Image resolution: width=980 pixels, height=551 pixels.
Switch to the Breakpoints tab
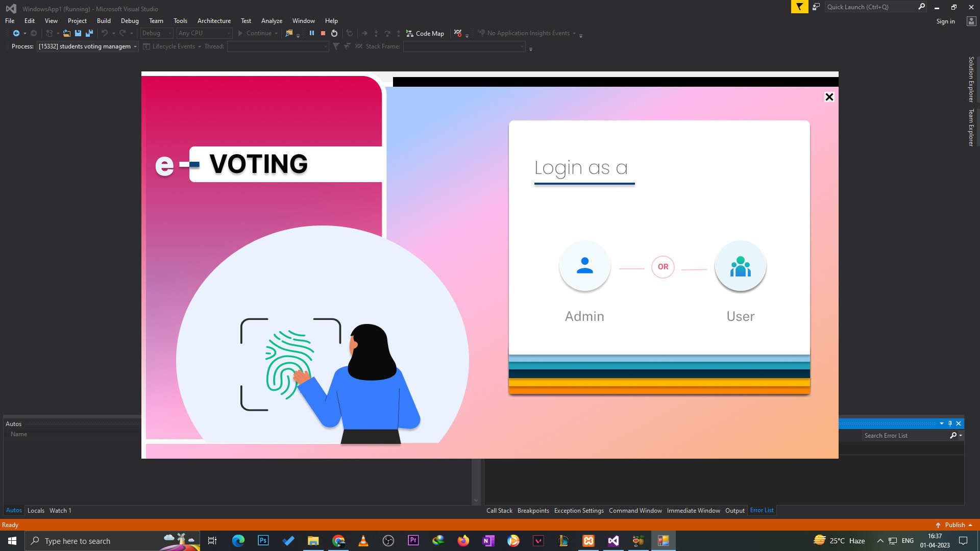click(533, 510)
